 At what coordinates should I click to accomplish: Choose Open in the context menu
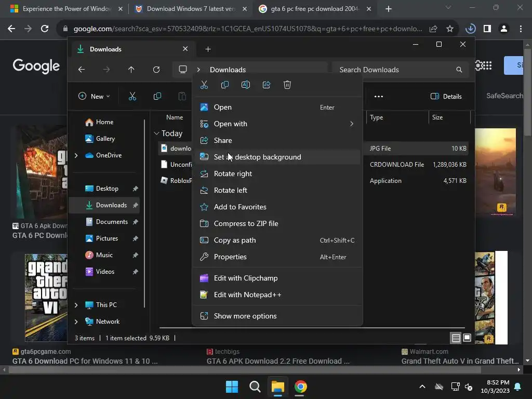(277, 107)
